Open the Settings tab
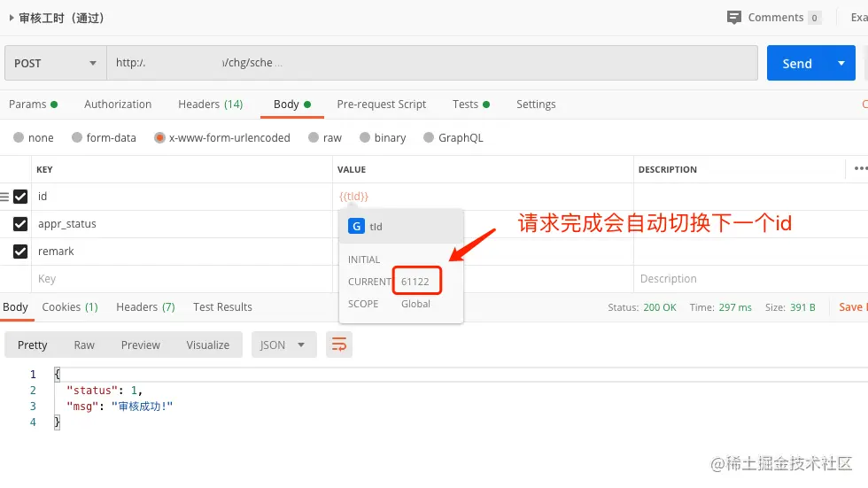This screenshot has height=488, width=868. tap(536, 104)
